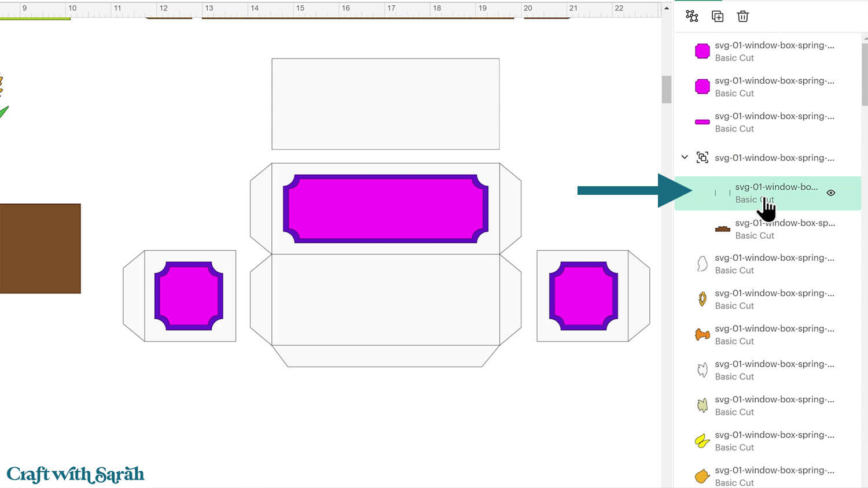The height and width of the screenshot is (488, 868).
Task: Select the orange ring layer thumbnail
Action: [x=702, y=299]
